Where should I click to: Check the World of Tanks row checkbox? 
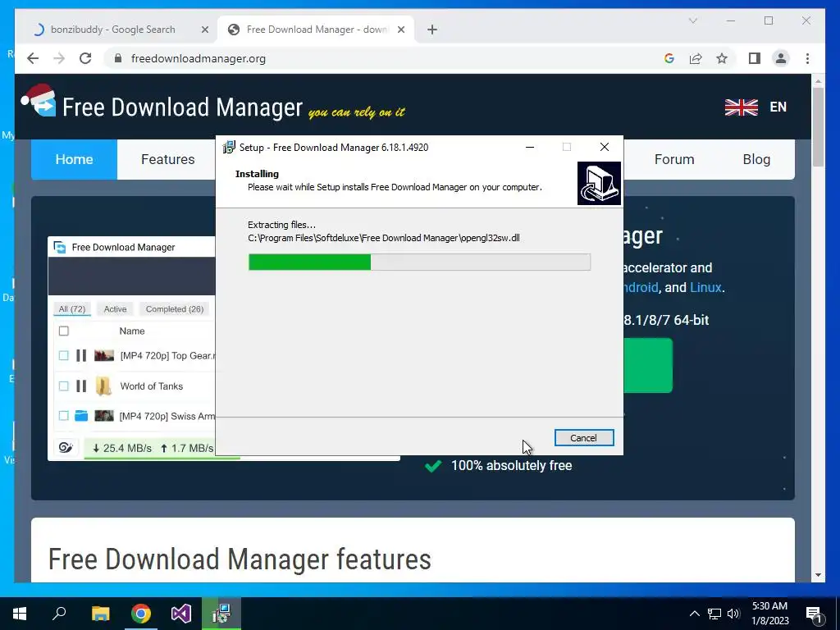coord(64,386)
